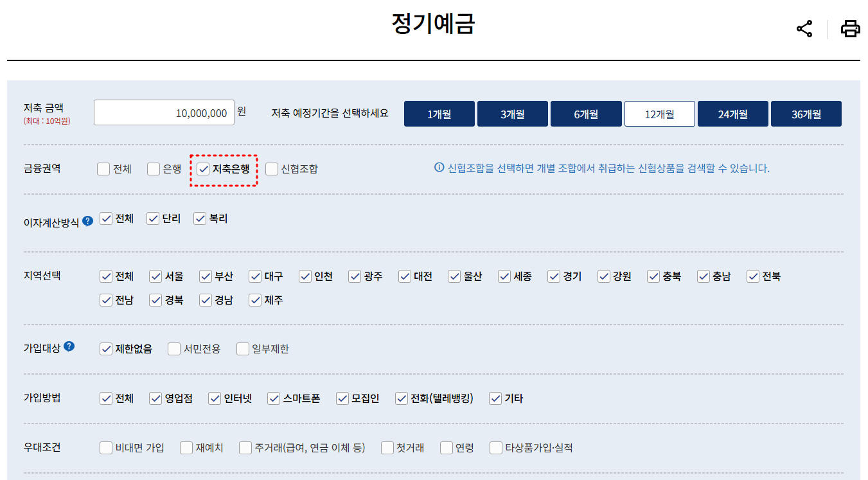This screenshot has height=480, width=868.
Task: Click the 저축 금액 input field
Action: (x=164, y=112)
